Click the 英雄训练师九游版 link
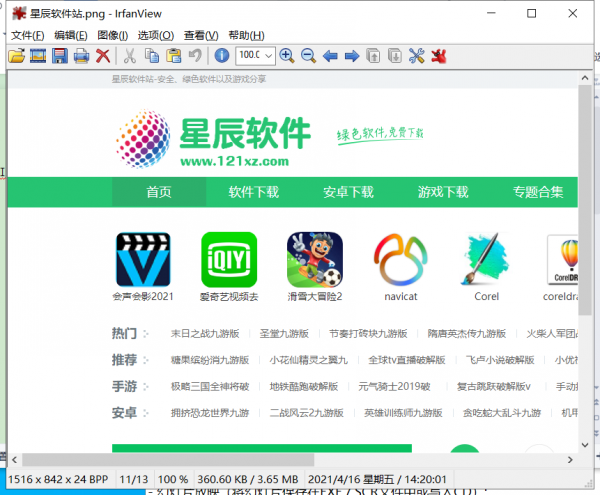 click(403, 413)
